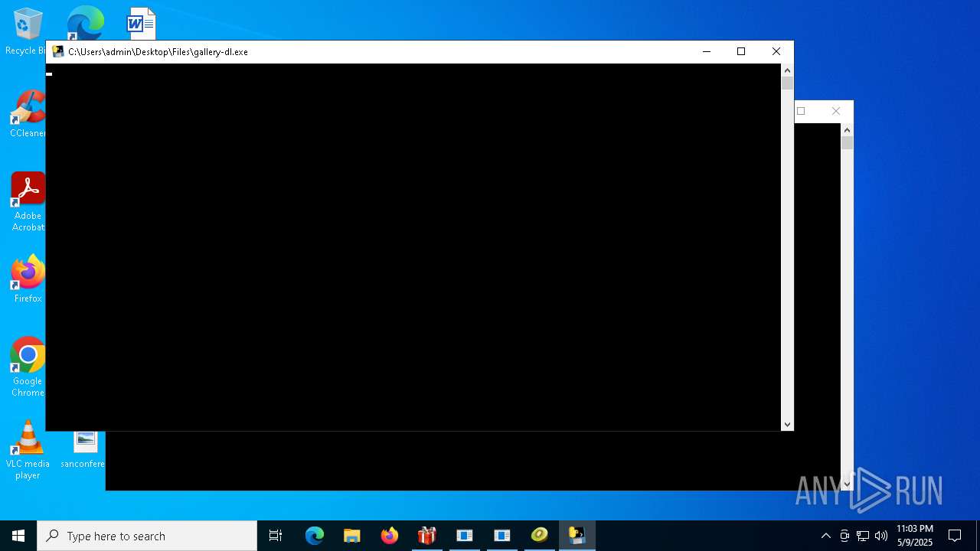Open VLC media player desktop shortcut
The height and width of the screenshot is (551, 980).
click(x=28, y=450)
